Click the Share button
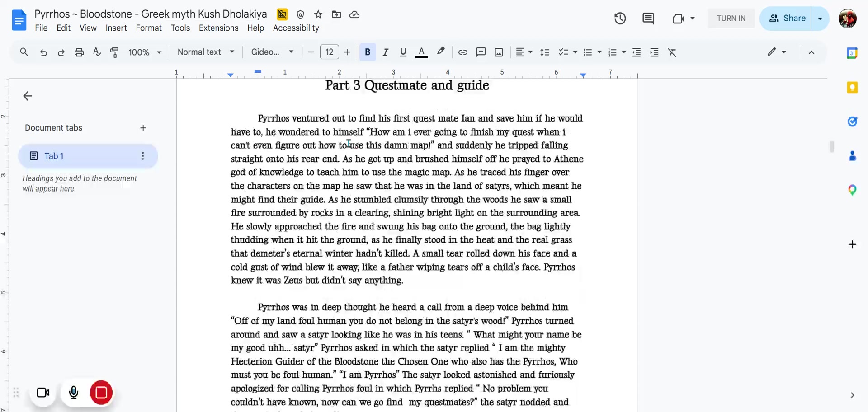868x412 pixels. (787, 19)
